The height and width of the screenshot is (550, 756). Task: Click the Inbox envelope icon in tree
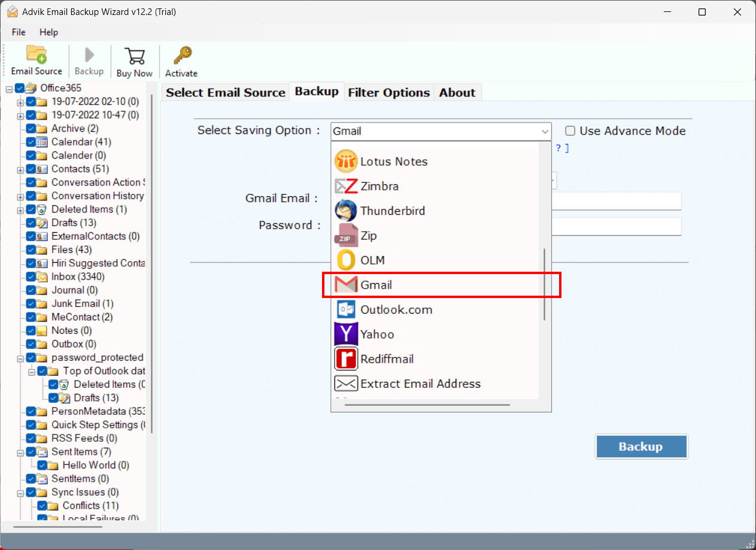point(42,276)
